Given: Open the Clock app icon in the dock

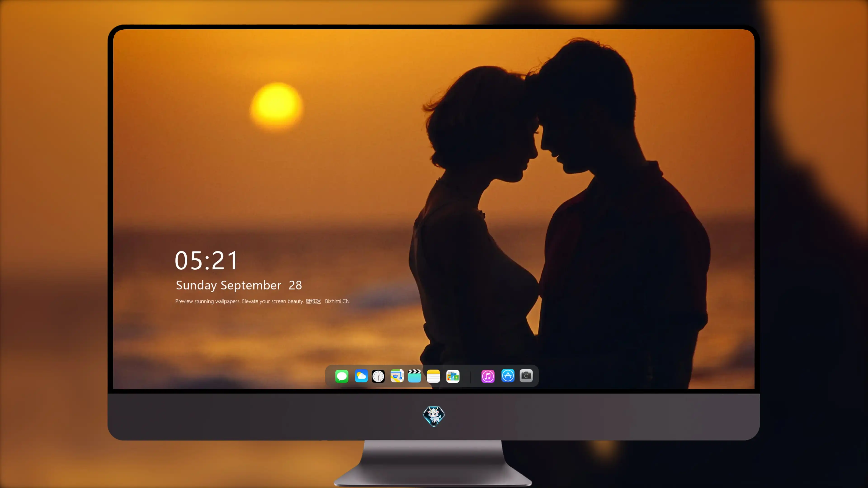Looking at the screenshot, I should (378, 376).
